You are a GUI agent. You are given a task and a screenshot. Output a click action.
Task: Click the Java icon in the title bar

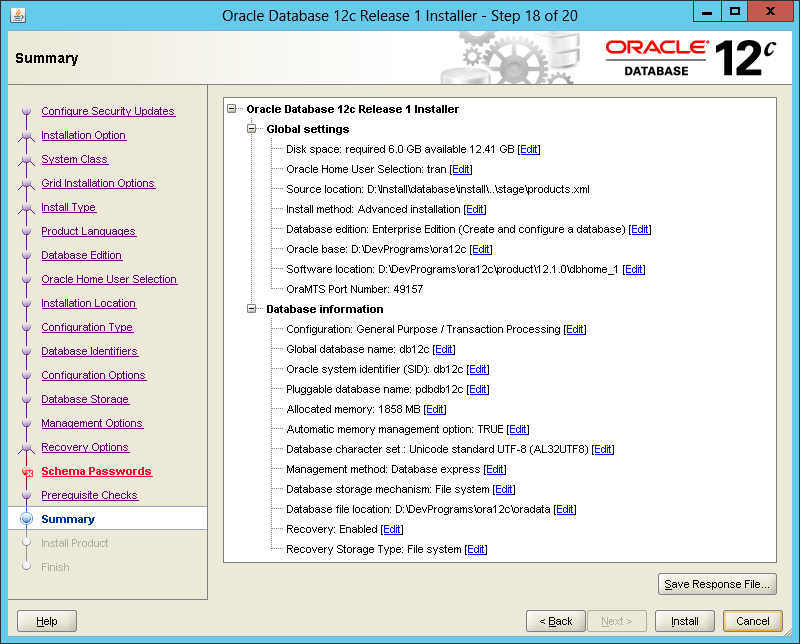pyautogui.click(x=18, y=15)
